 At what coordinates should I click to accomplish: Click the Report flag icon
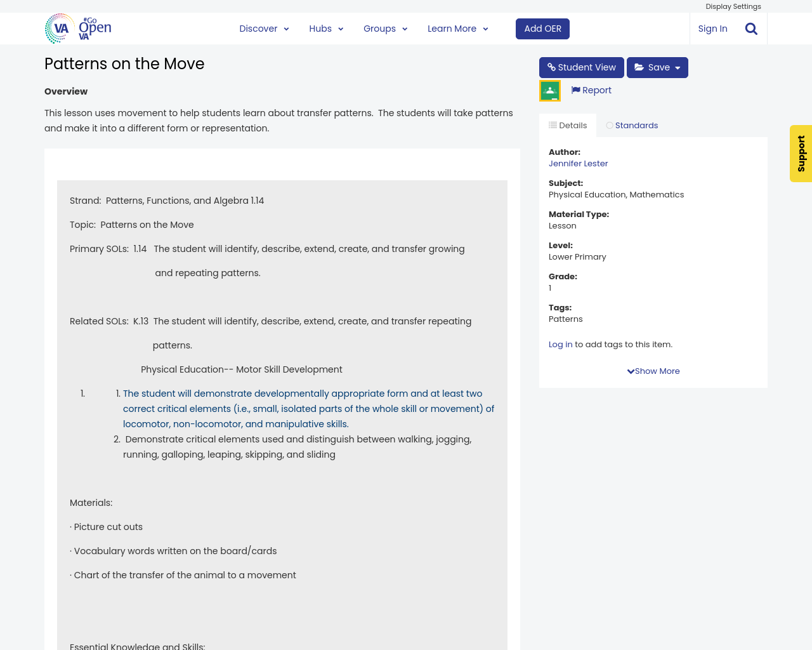click(x=575, y=90)
